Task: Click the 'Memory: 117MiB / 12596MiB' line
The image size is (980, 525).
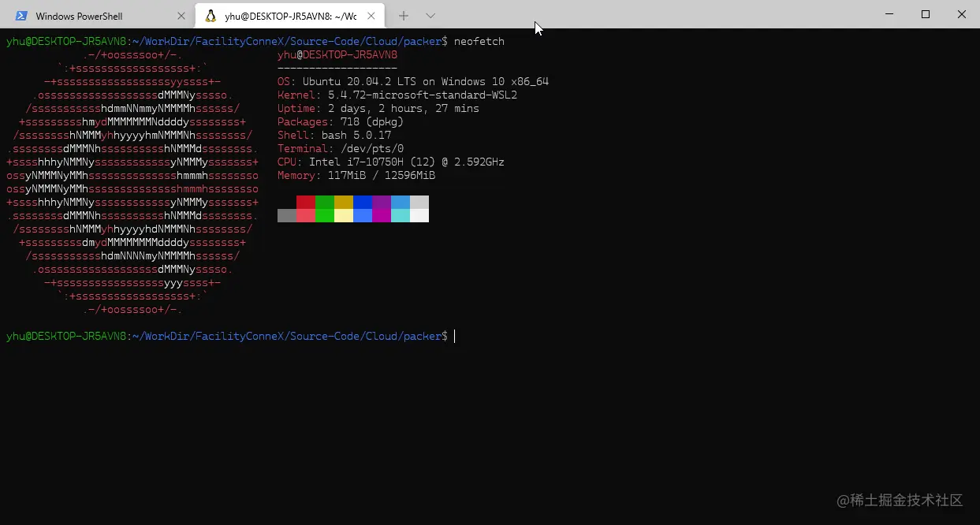Action: point(356,176)
